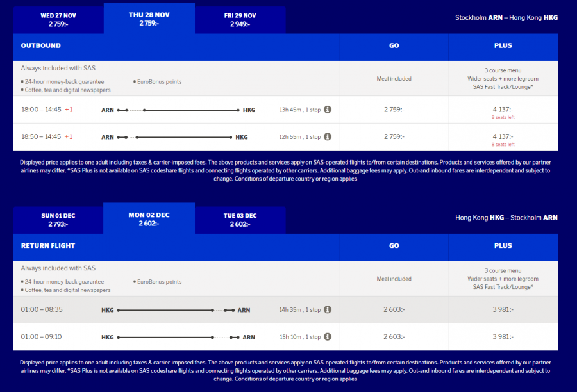Select GO fare for return arriving 09:10

(x=394, y=336)
